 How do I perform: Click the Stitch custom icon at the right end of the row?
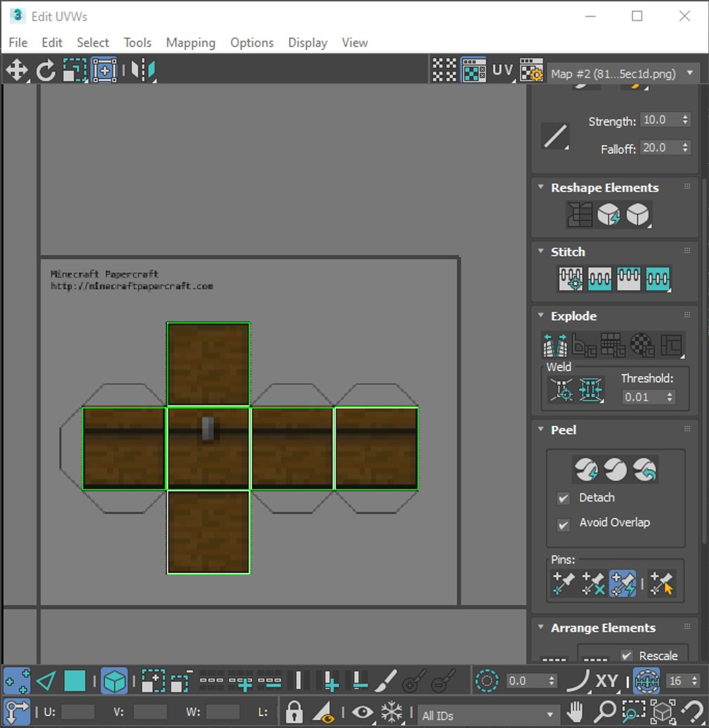658,278
